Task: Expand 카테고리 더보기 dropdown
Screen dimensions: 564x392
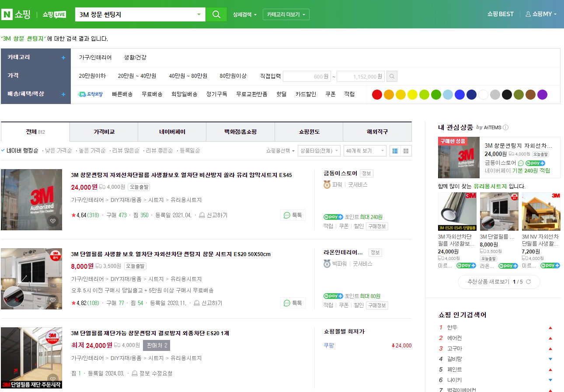Action: (286, 14)
